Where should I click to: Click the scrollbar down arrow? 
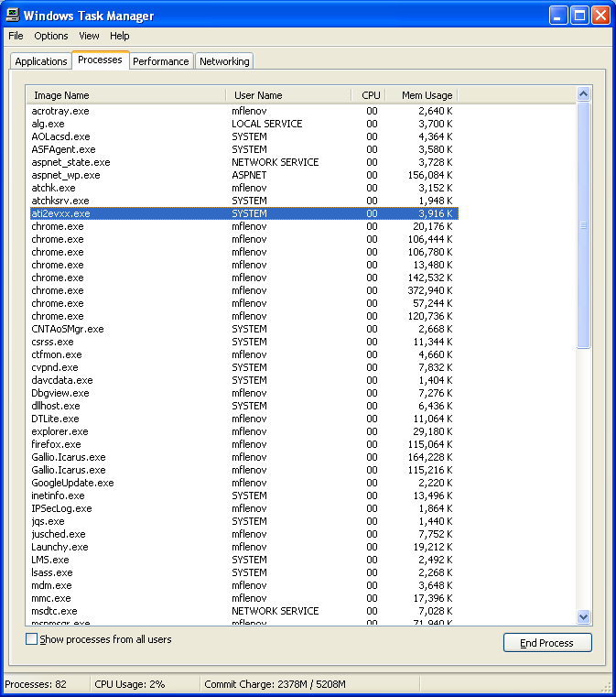point(584,617)
